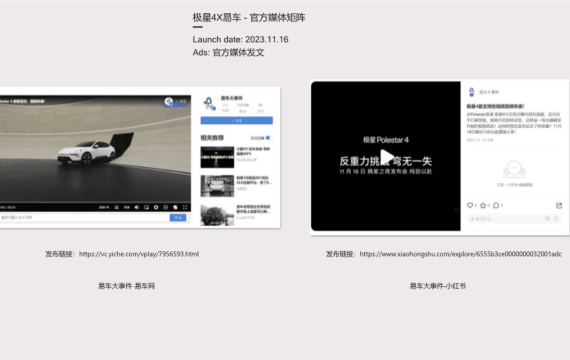Like the Xiaohongshu post with heart icon
570x360 pixels.
click(x=470, y=205)
